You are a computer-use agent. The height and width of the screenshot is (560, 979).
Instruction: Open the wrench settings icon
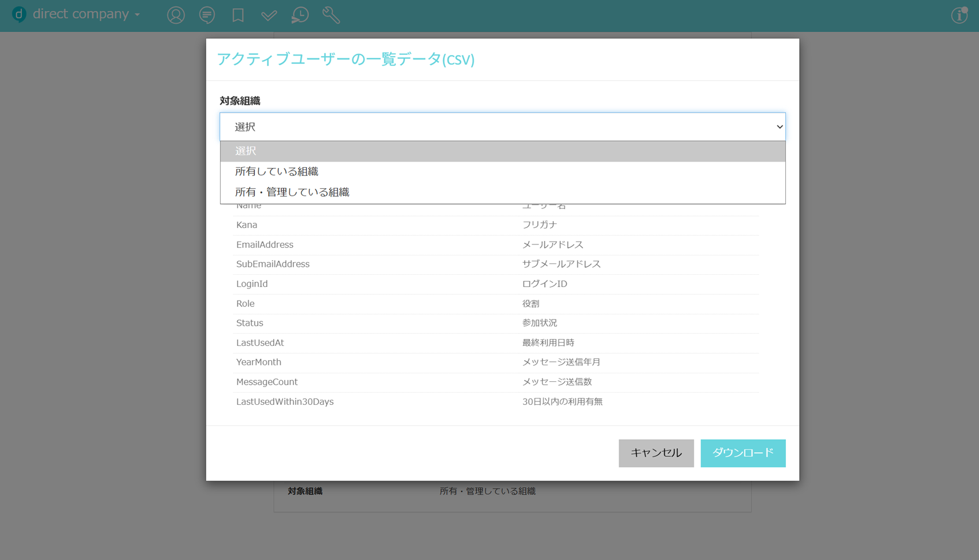331,15
